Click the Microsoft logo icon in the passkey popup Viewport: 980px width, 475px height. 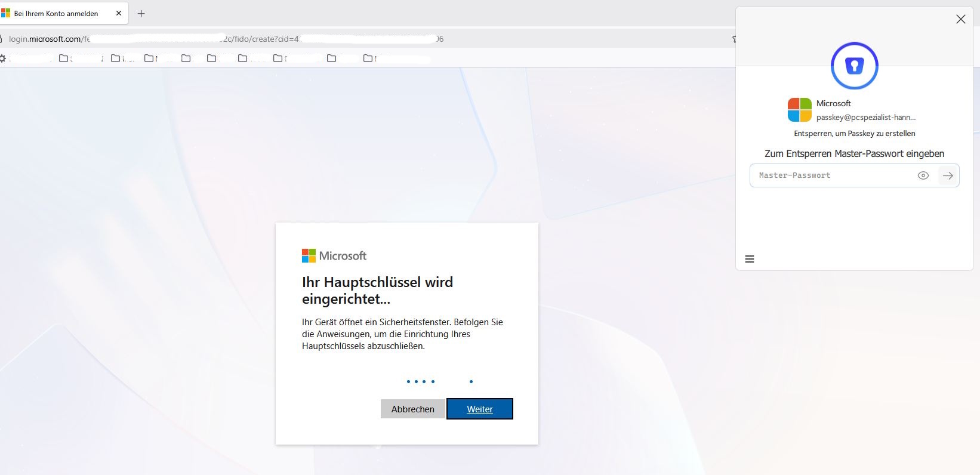[x=800, y=110]
